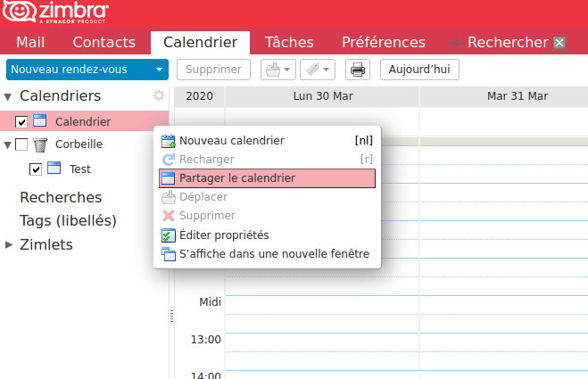The height and width of the screenshot is (379, 588).
Task: Click the Aujourd'hui button
Action: [x=419, y=70]
